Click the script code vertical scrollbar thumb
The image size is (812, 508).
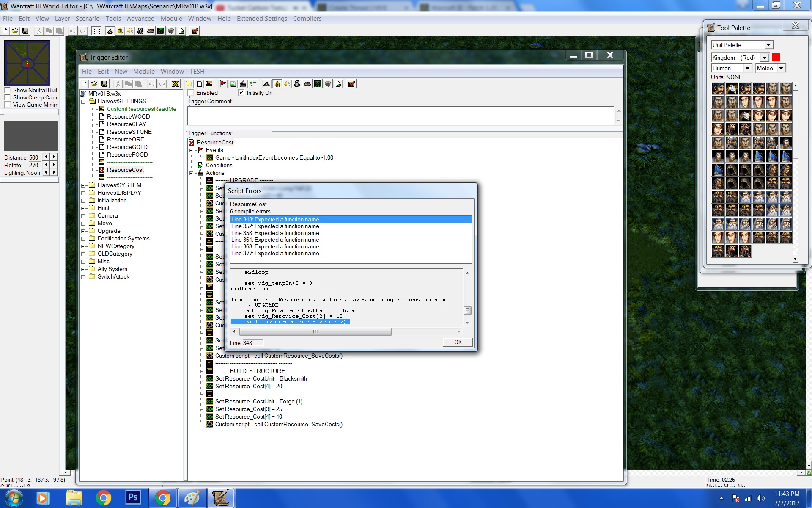click(x=467, y=311)
